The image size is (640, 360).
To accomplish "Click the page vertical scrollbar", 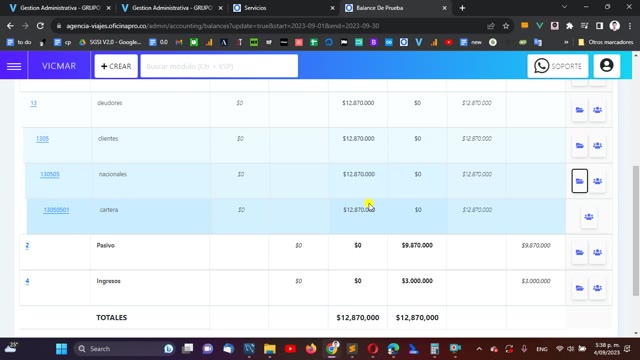I will click(636, 231).
